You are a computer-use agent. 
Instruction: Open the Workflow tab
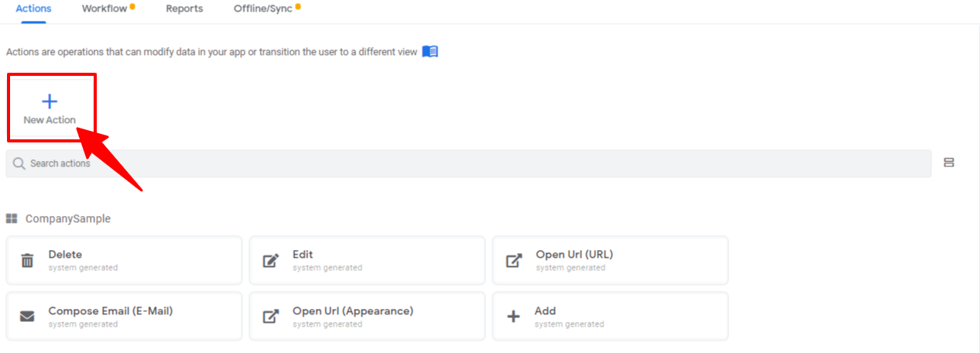pos(105,9)
